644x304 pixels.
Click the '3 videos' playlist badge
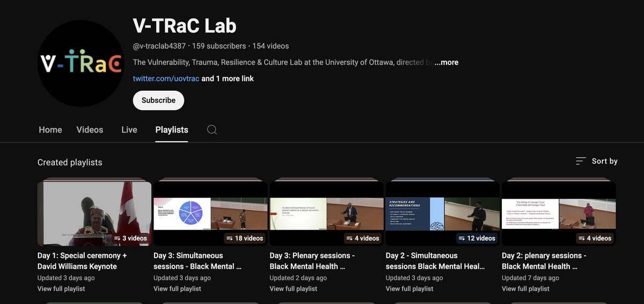point(130,238)
